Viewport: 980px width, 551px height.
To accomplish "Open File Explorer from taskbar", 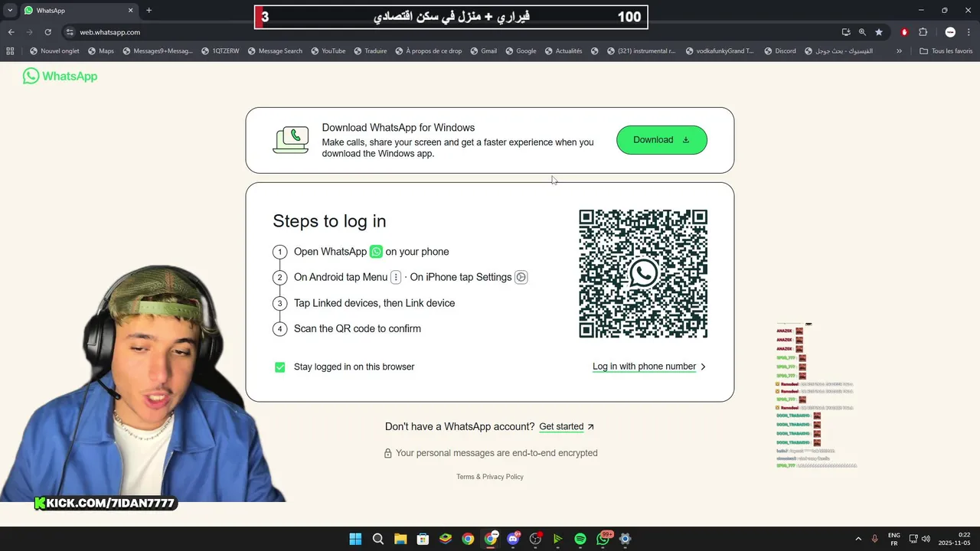I will [x=400, y=539].
